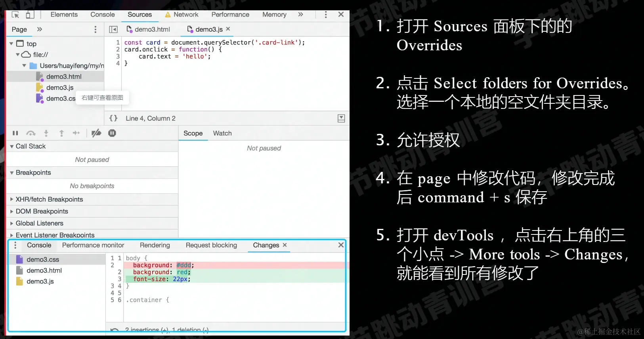Toggle the file navigator sidebar icon
The width and height of the screenshot is (644, 339).
113,29
